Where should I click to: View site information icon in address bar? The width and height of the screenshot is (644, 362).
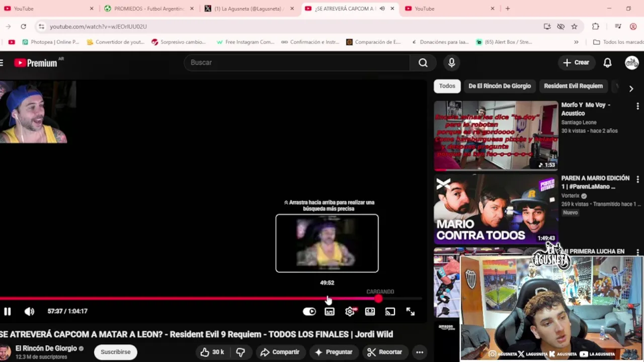(x=41, y=26)
